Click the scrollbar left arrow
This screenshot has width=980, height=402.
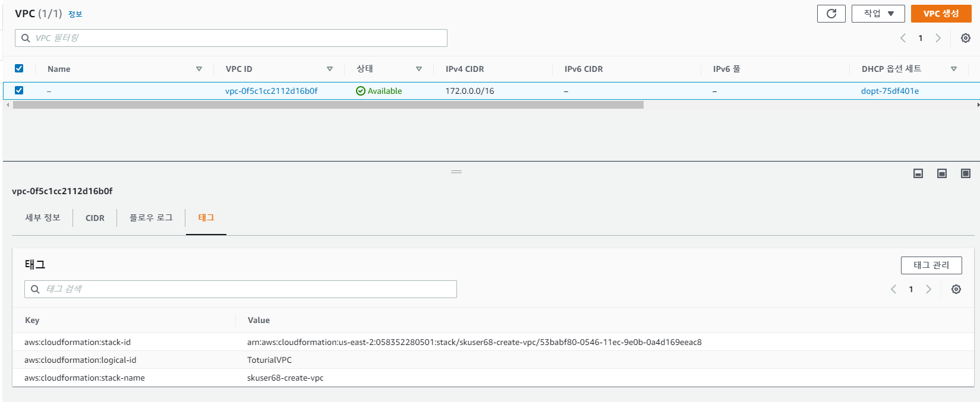click(x=7, y=105)
